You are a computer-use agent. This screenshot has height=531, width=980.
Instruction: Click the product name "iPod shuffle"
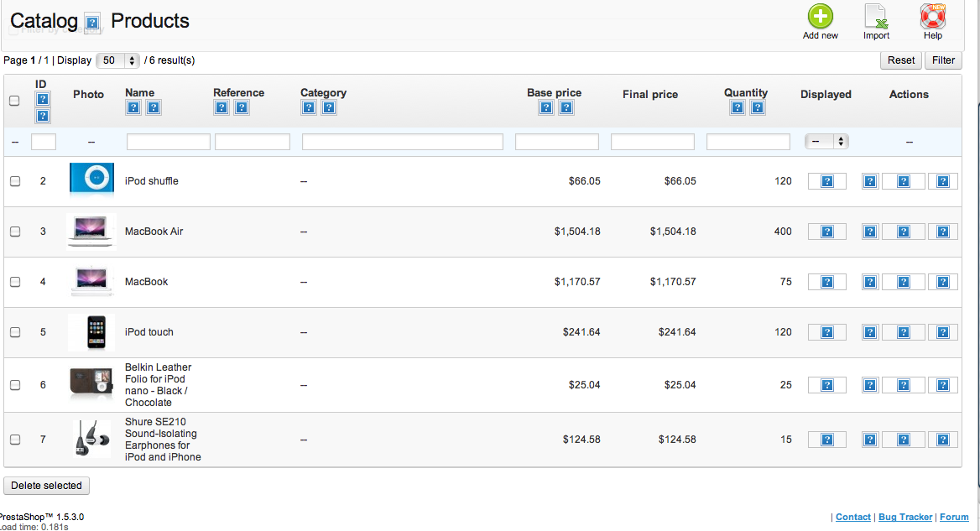pyautogui.click(x=151, y=181)
